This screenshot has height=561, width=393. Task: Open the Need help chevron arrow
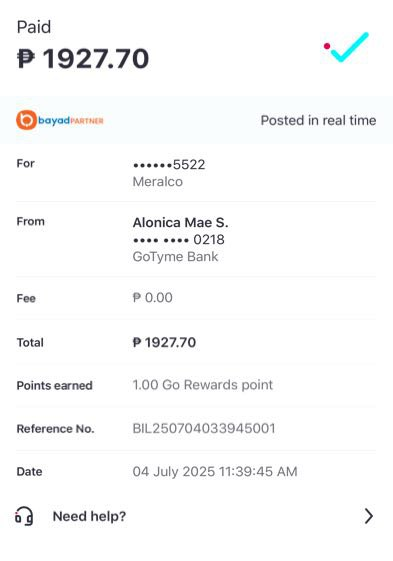[369, 516]
